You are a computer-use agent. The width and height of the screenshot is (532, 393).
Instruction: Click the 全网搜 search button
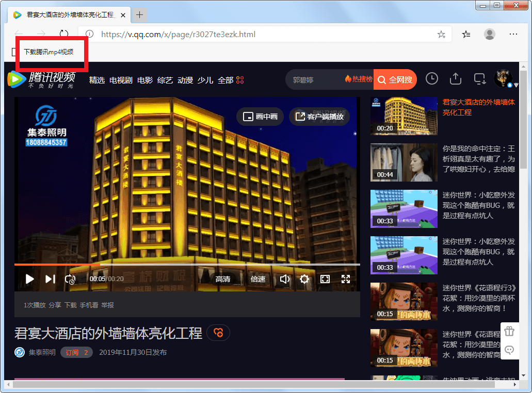coord(395,80)
